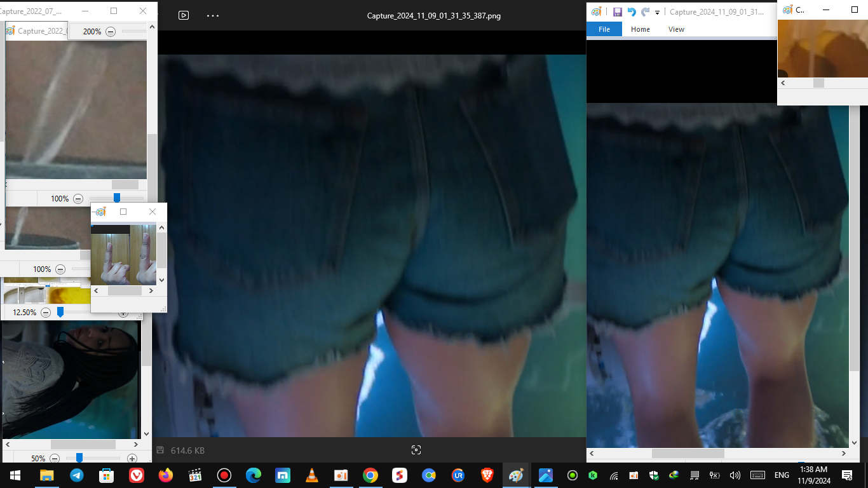Launch Firefox from the taskbar
The width and height of the screenshot is (868, 488).
tap(166, 475)
